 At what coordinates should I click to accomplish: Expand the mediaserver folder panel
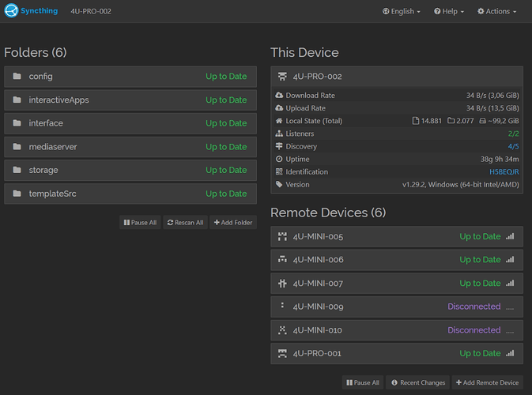click(x=130, y=147)
